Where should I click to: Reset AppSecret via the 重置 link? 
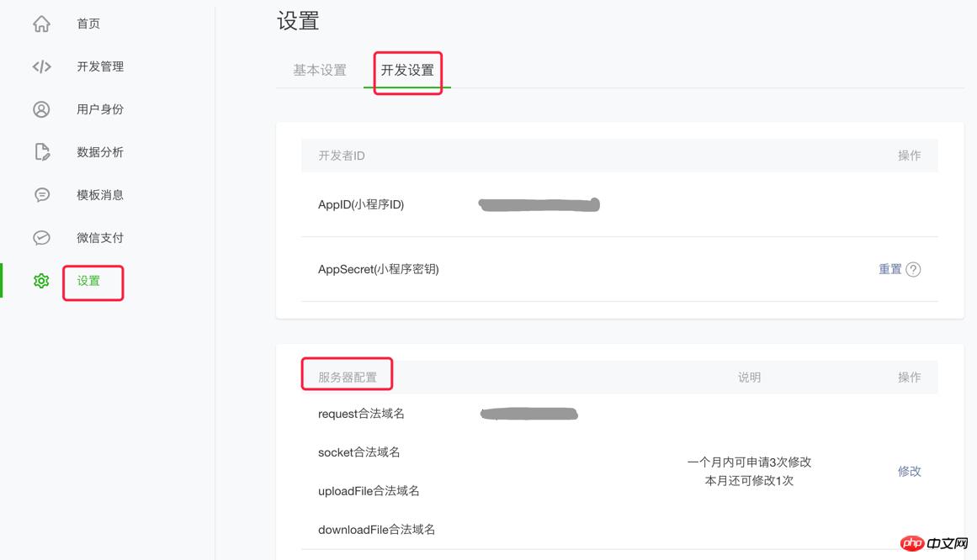click(889, 270)
